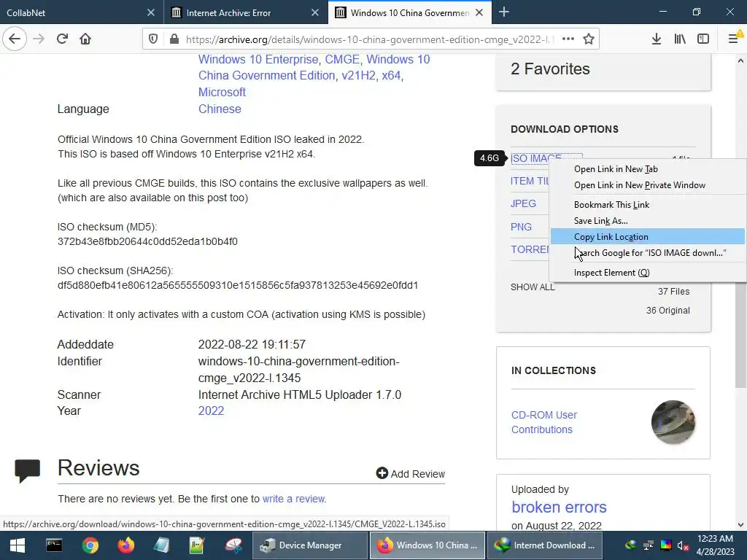Close the CollabNet tab

coord(150,12)
